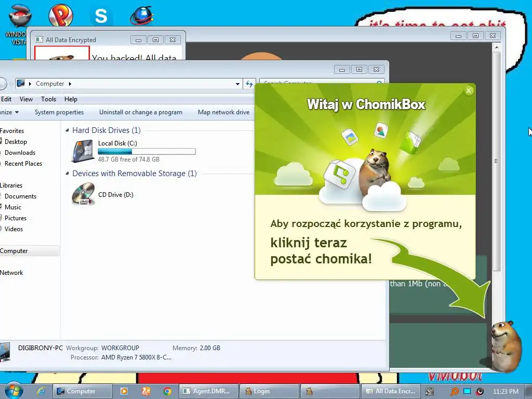The image size is (532, 399).
Task: Click System properties in command bar
Action: pyautogui.click(x=59, y=112)
